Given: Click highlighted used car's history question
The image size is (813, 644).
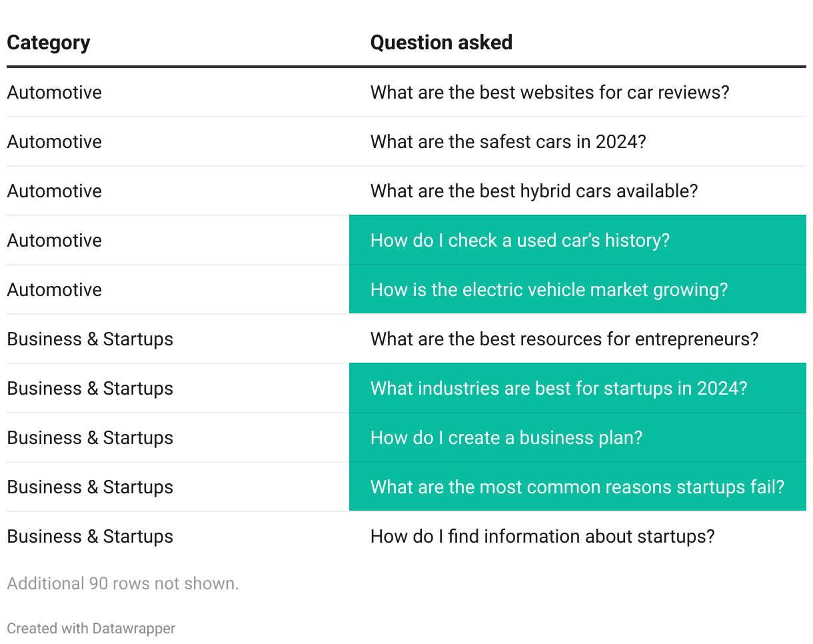Looking at the screenshot, I should tap(520, 240).
